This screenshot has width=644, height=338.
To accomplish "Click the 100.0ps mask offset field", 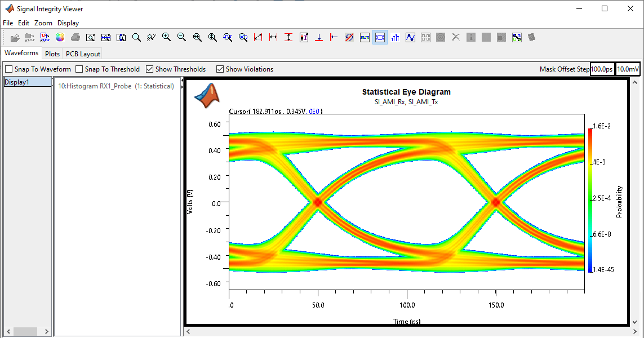I will [x=602, y=69].
